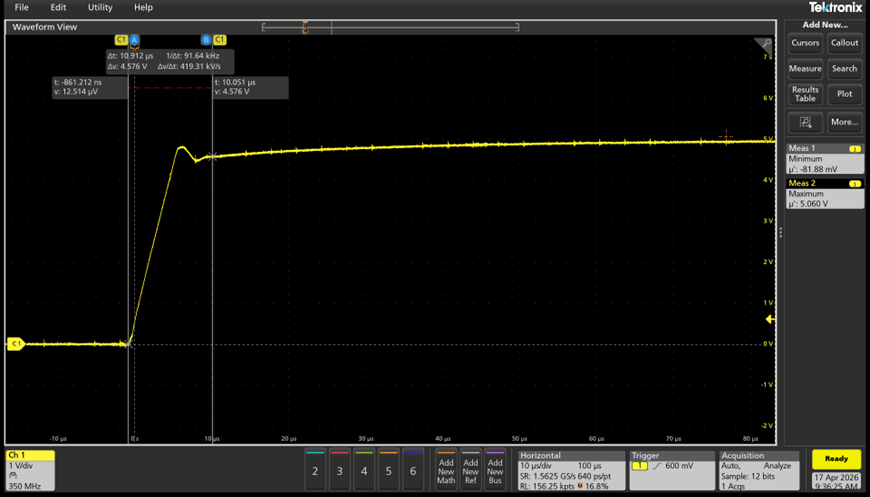This screenshot has height=497, width=870.
Task: Click the side panel collapse handle dots
Action: tap(781, 233)
